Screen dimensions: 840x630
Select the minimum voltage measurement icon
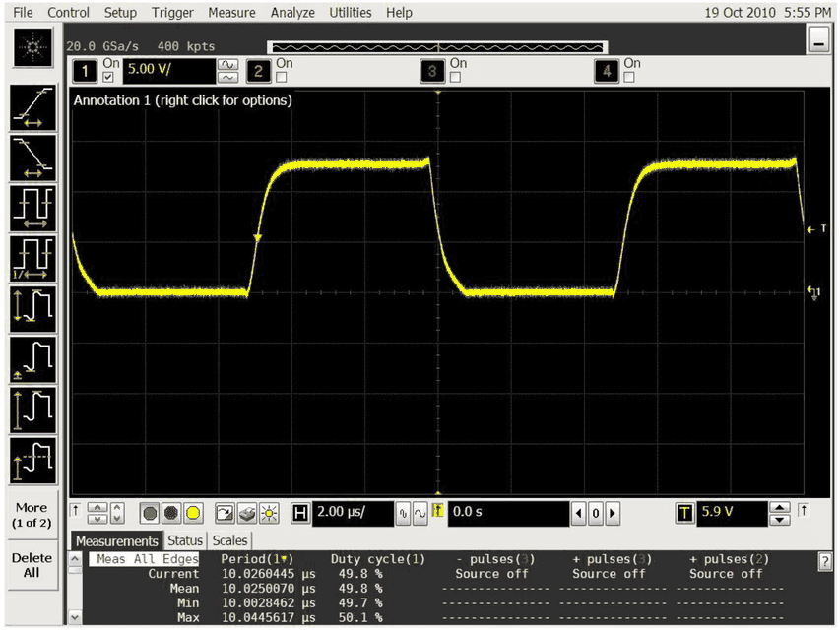click(32, 359)
